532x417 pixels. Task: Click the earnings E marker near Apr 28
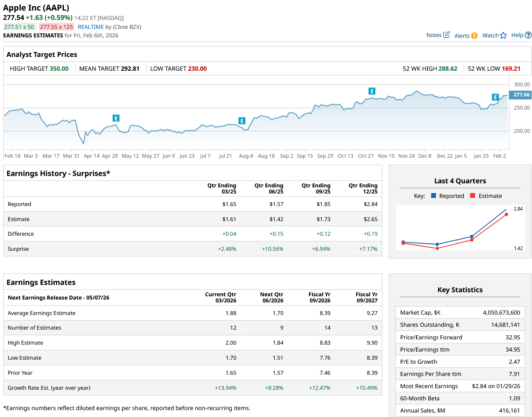[x=116, y=118]
